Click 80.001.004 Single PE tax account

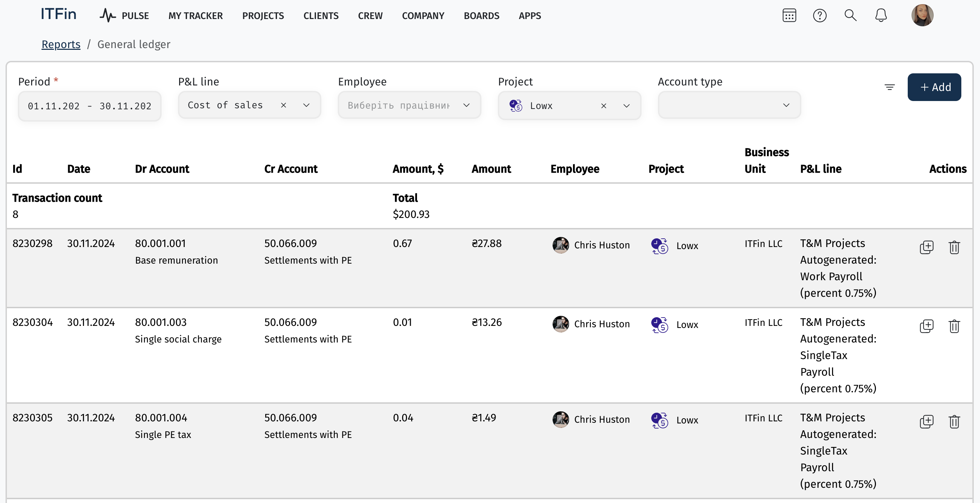tap(163, 426)
